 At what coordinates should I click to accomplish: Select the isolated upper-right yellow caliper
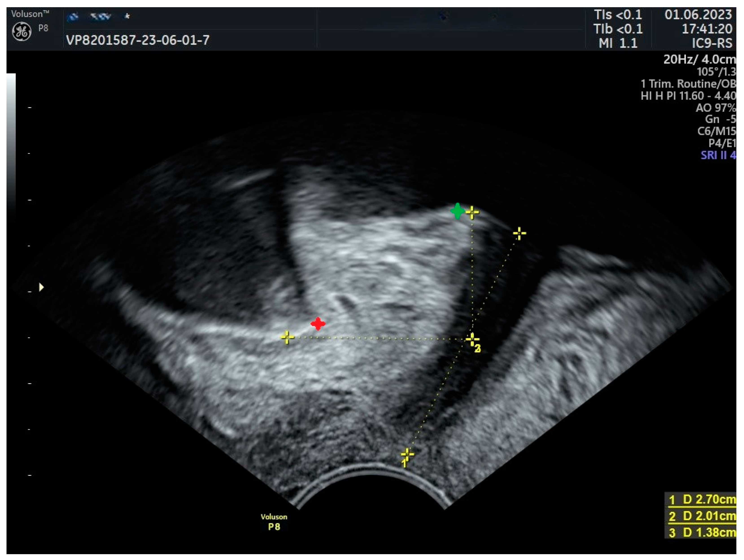click(x=519, y=233)
